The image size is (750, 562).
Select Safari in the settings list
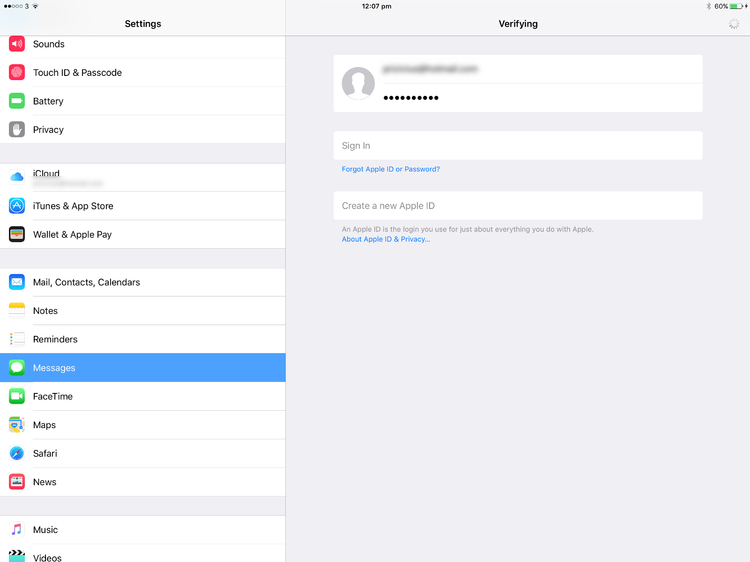143,453
